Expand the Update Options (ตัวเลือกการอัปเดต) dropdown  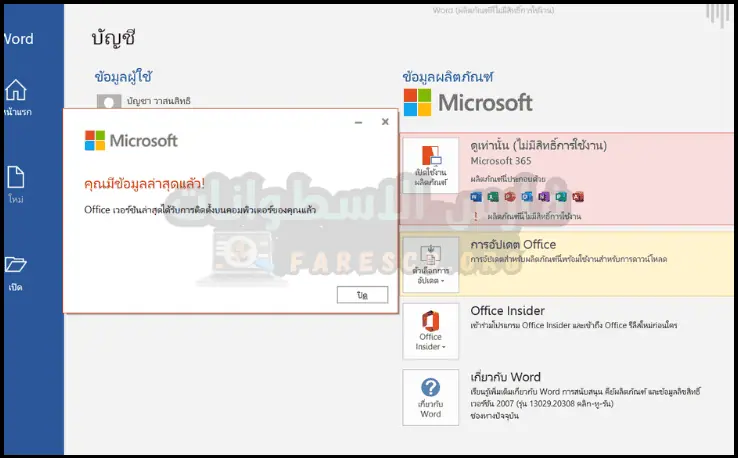431,265
